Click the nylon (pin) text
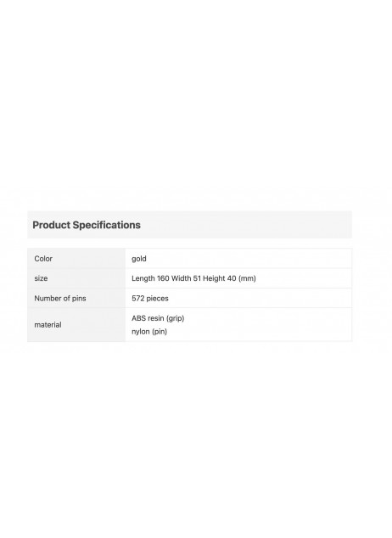This screenshot has width=392, height=538. (x=149, y=332)
